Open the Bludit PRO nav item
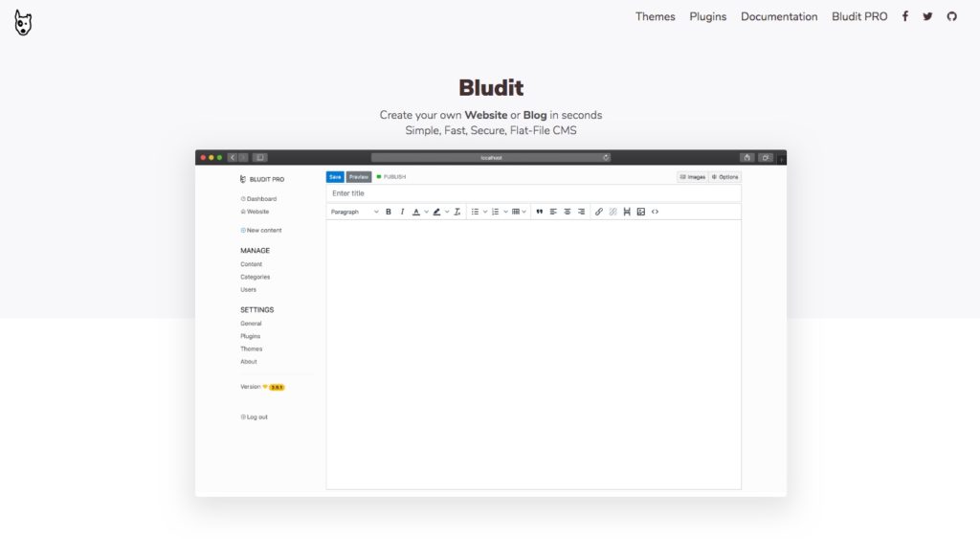 [x=859, y=17]
